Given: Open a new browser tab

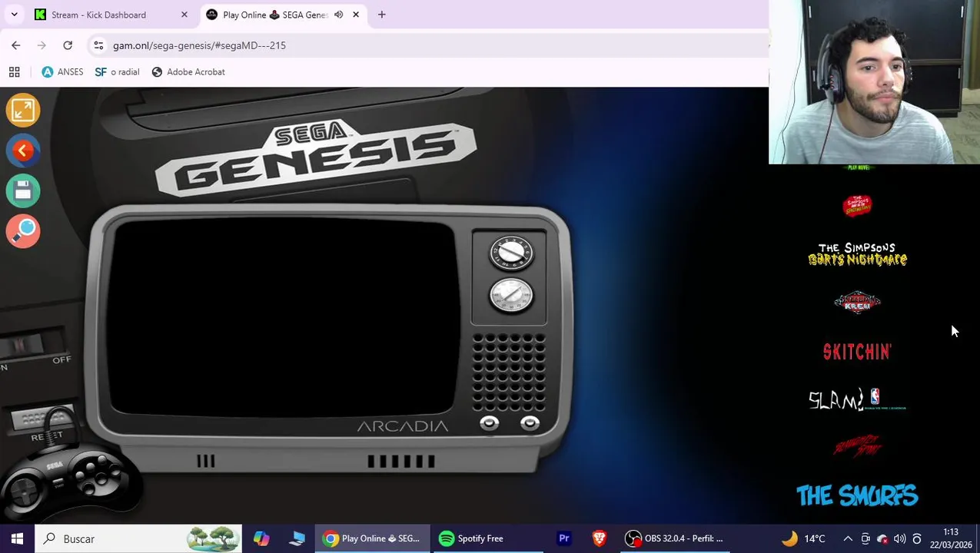Looking at the screenshot, I should click(381, 15).
